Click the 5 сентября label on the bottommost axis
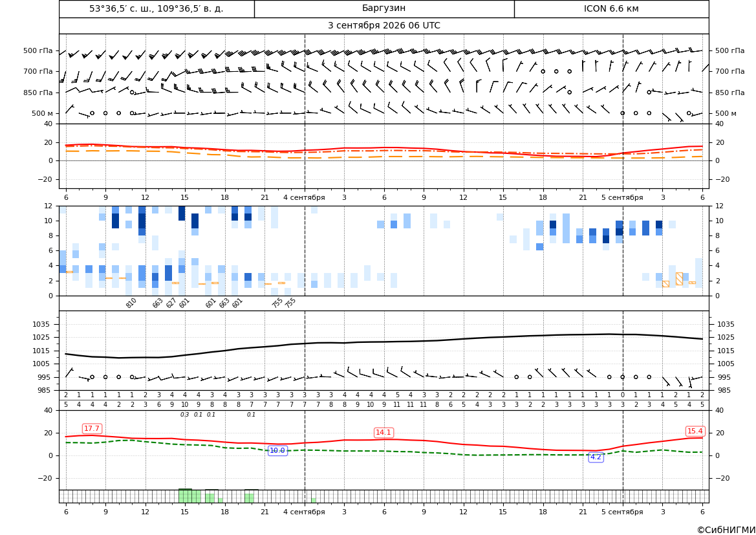756x535 pixels. pos(622,512)
